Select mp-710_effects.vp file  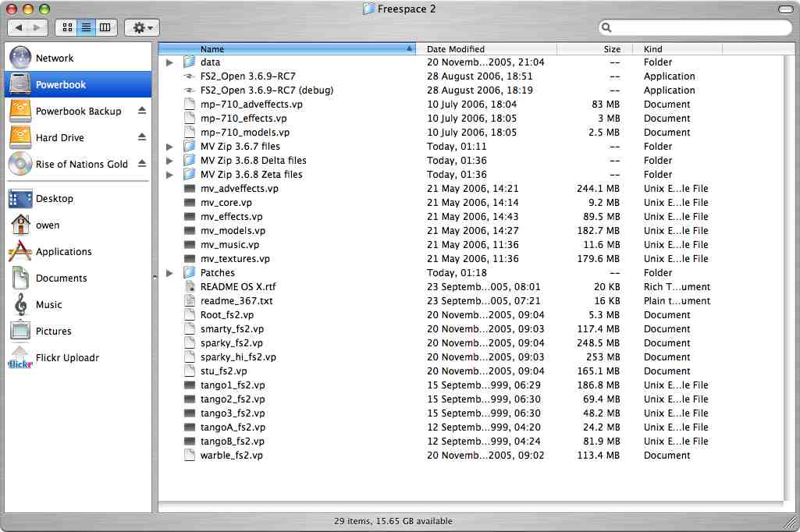click(244, 119)
